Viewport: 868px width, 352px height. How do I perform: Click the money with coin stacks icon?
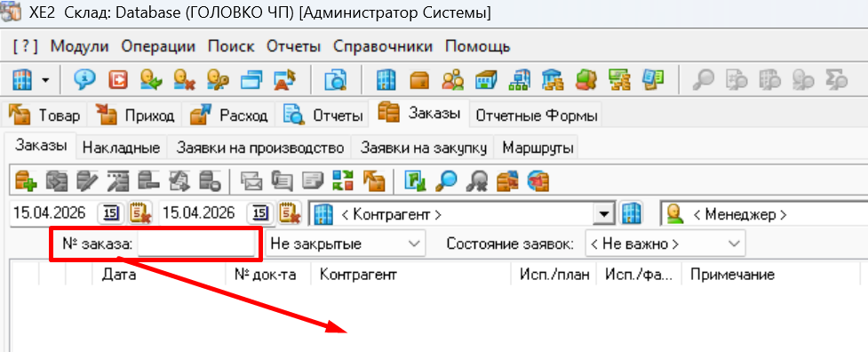[x=619, y=80]
